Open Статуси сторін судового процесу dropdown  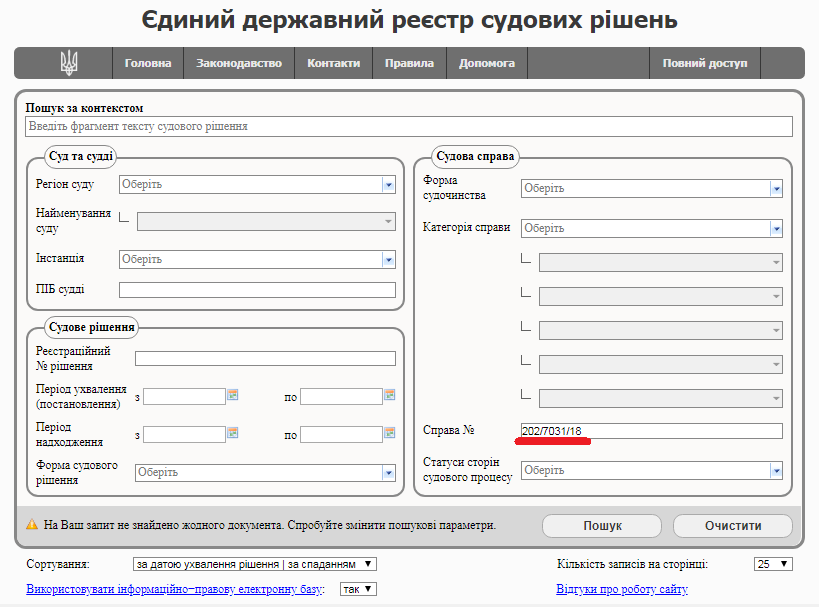click(x=775, y=470)
